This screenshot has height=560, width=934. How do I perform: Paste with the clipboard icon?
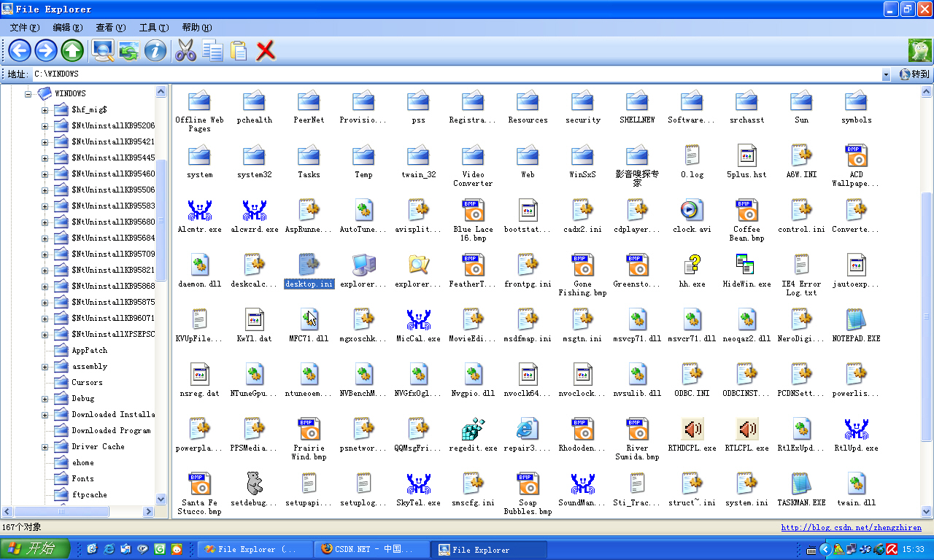238,50
